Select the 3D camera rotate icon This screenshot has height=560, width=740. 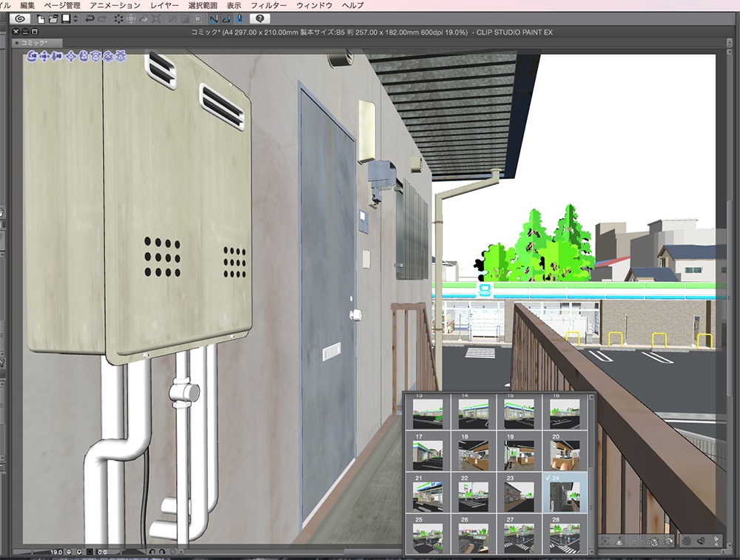point(33,57)
